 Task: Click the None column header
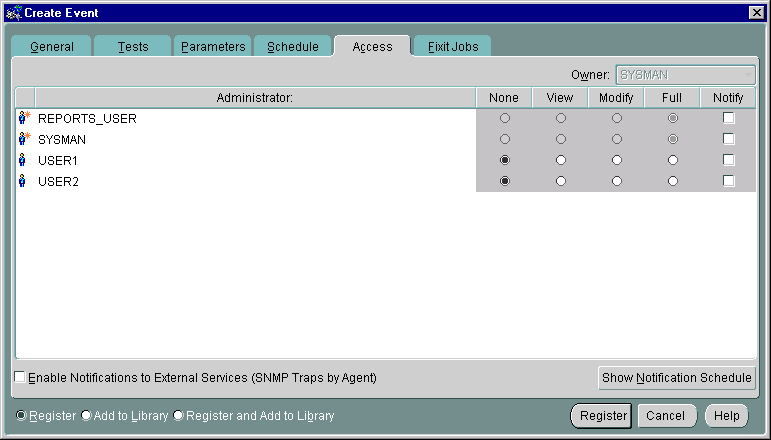click(x=504, y=97)
